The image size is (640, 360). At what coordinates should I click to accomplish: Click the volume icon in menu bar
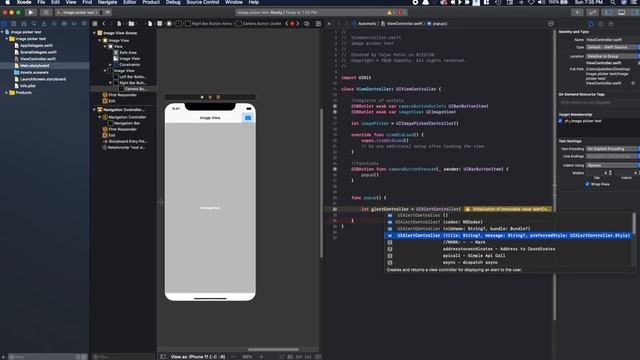[x=541, y=2]
